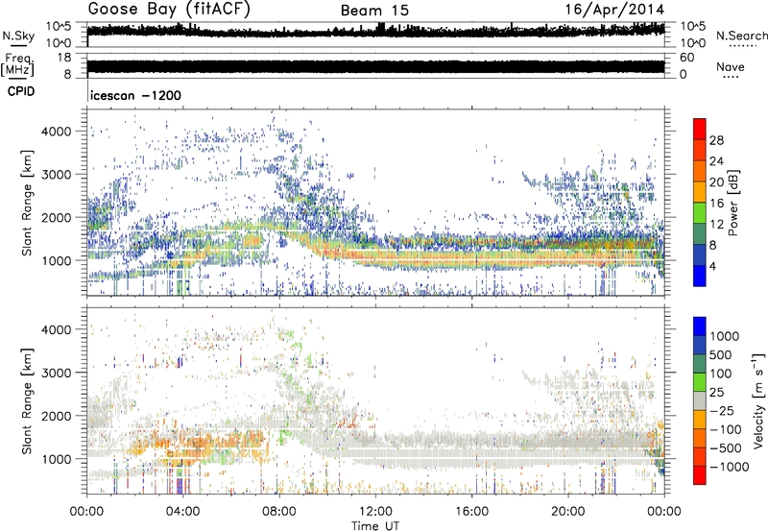The width and height of the screenshot is (768, 532).
Task: Click the icescan -1200 program label
Action: point(136,95)
